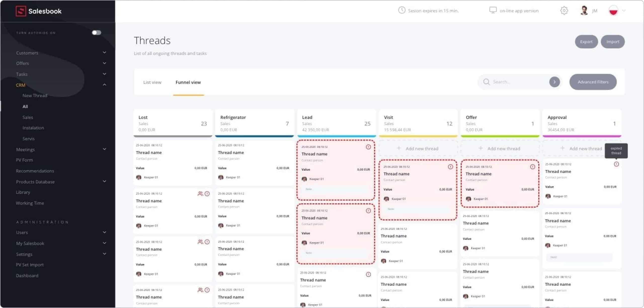Click alert icon on second Lost thread

point(207,194)
